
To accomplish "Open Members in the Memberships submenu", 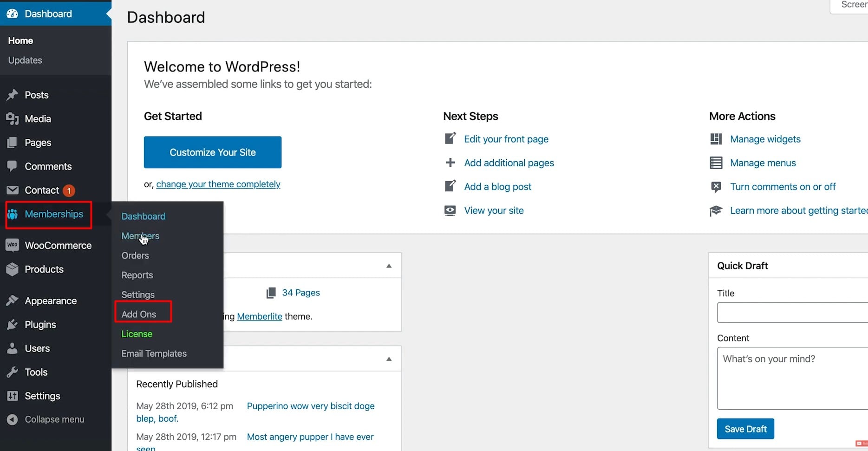I will (140, 236).
